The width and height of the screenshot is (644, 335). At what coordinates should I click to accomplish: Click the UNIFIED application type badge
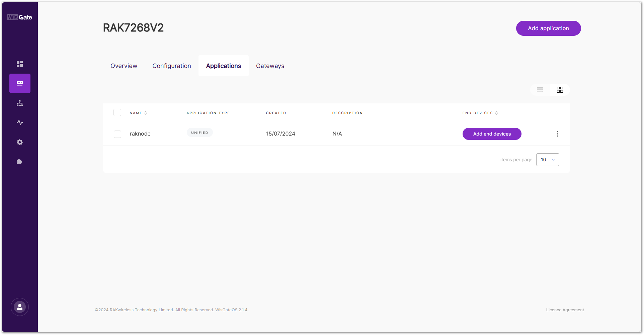(200, 133)
